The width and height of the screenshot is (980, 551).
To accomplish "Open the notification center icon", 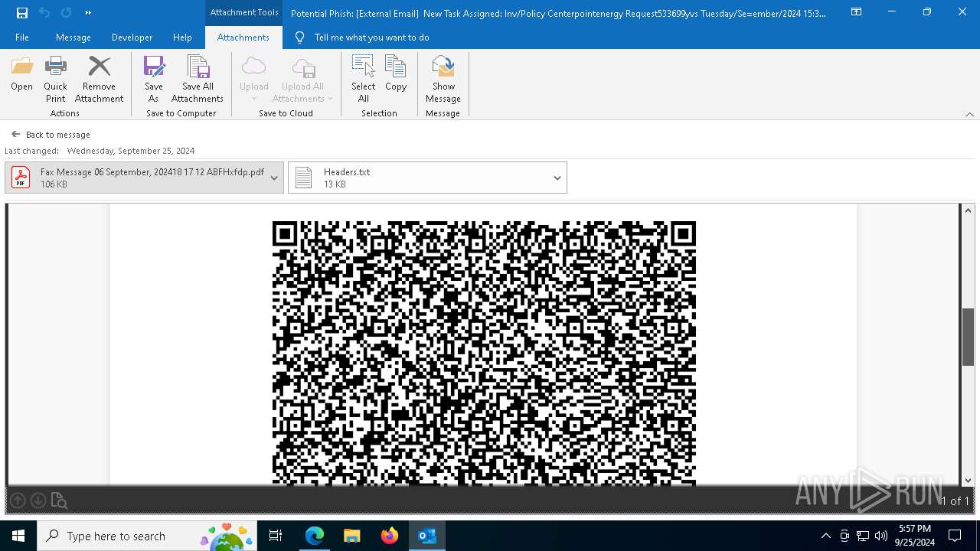I will (x=955, y=536).
